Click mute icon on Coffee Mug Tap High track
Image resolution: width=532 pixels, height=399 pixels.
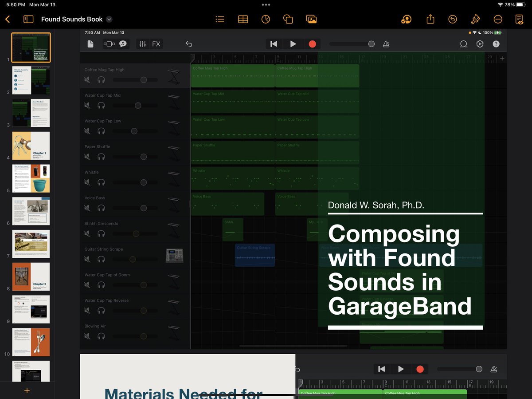point(88,80)
